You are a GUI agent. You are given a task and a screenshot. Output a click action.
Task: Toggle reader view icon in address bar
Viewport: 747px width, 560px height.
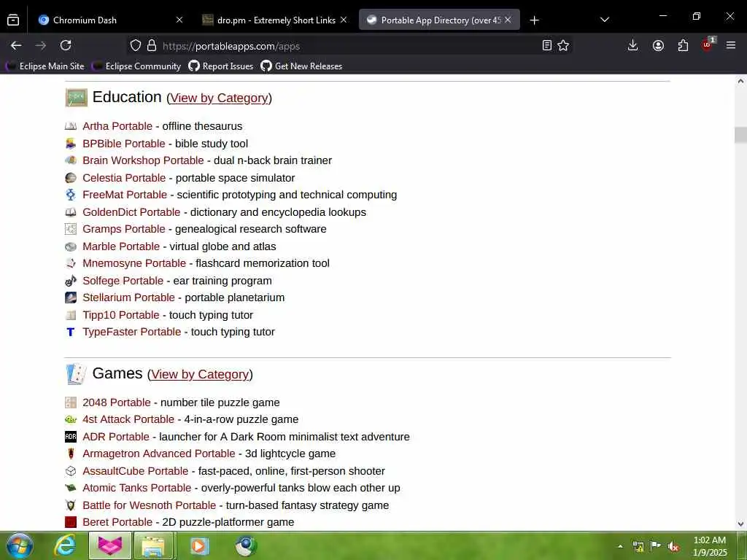[547, 46]
